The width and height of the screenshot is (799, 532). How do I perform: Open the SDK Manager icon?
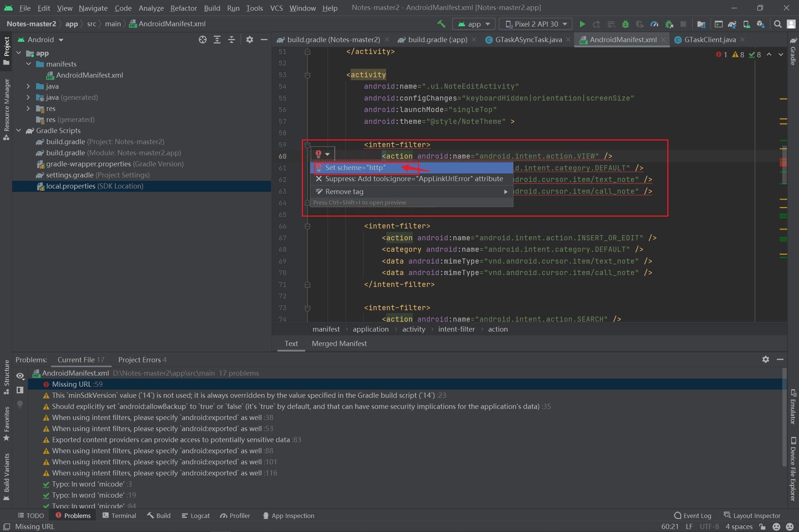[x=761, y=24]
